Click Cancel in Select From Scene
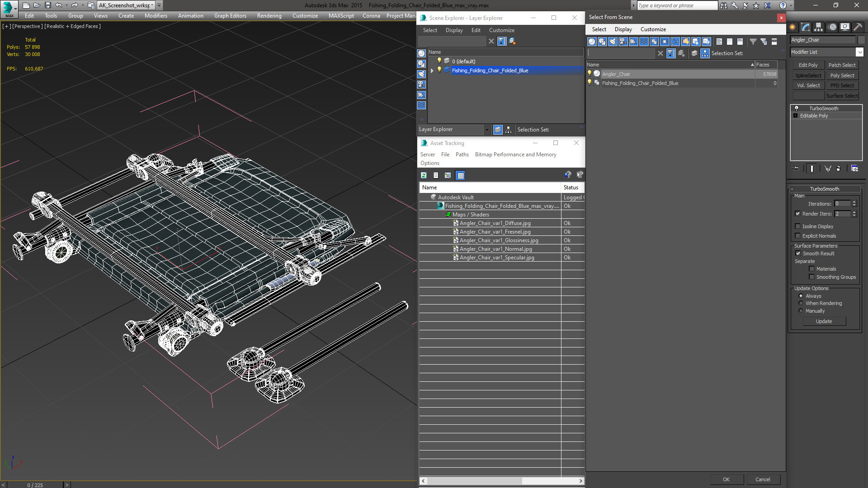Screen dimensions: 868x488 (763, 479)
